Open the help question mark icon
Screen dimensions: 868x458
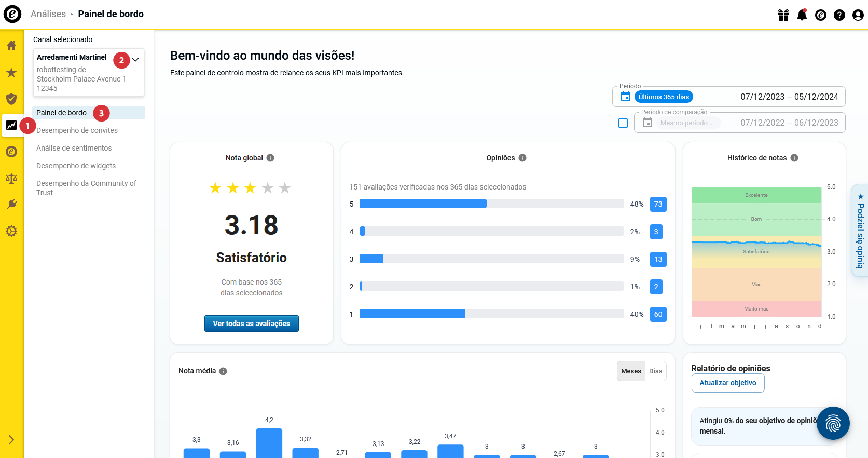click(x=839, y=15)
